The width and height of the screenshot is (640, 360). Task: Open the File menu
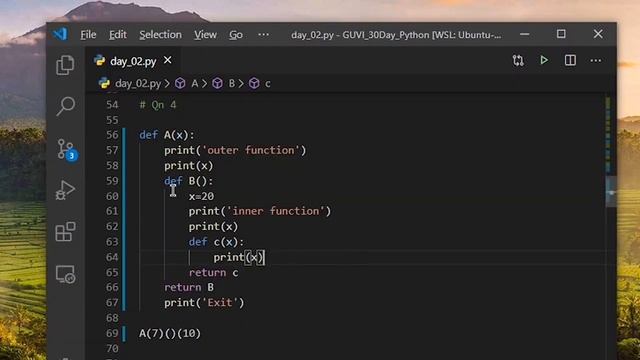[x=88, y=35]
